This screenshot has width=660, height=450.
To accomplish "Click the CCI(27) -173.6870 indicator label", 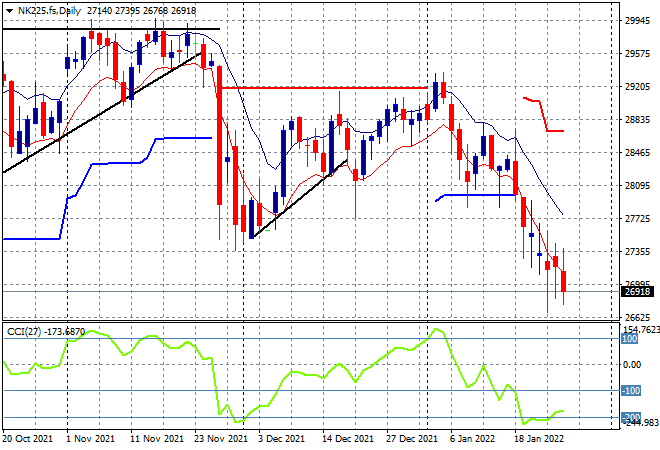I will tap(46, 332).
